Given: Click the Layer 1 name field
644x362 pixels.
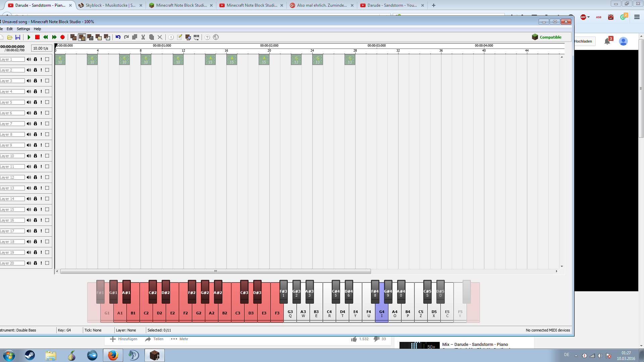Looking at the screenshot, I should coord(12,59).
